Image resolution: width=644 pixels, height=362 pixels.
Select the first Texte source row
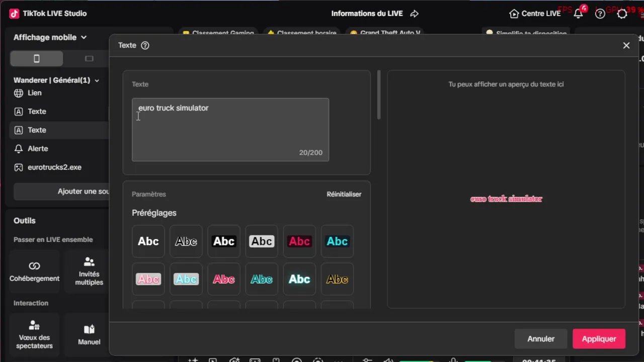59,112
